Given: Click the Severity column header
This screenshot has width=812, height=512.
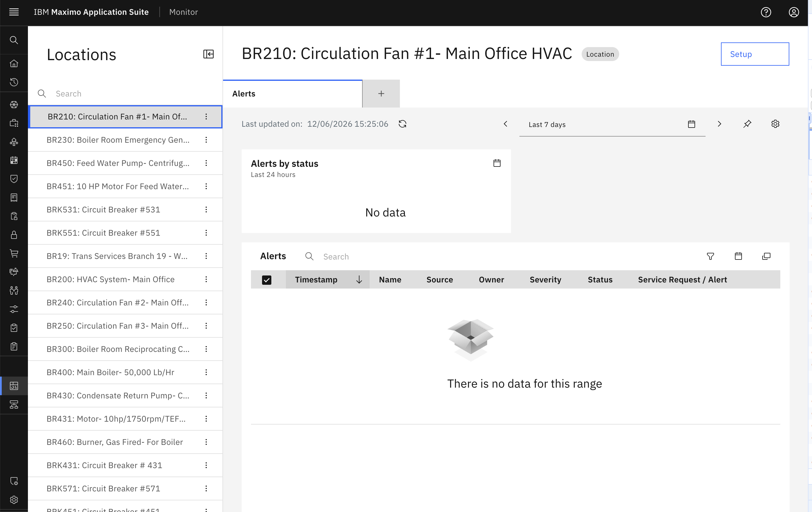Looking at the screenshot, I should click(545, 280).
